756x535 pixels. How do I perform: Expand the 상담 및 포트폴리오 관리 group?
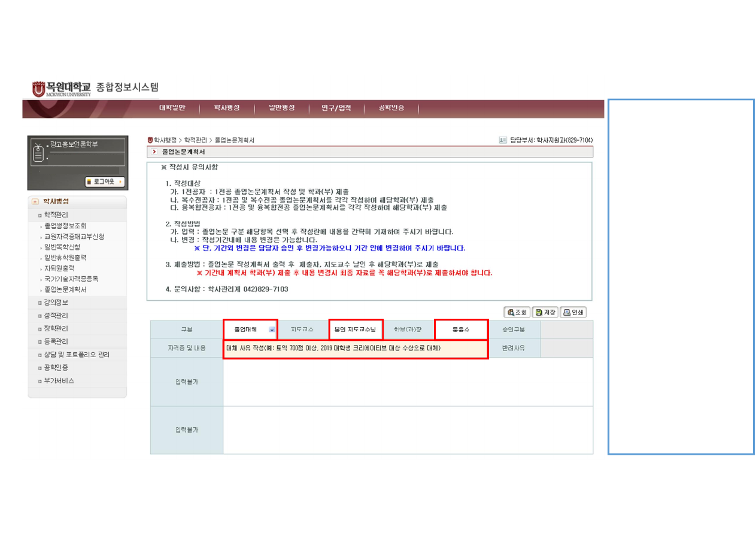[77, 355]
